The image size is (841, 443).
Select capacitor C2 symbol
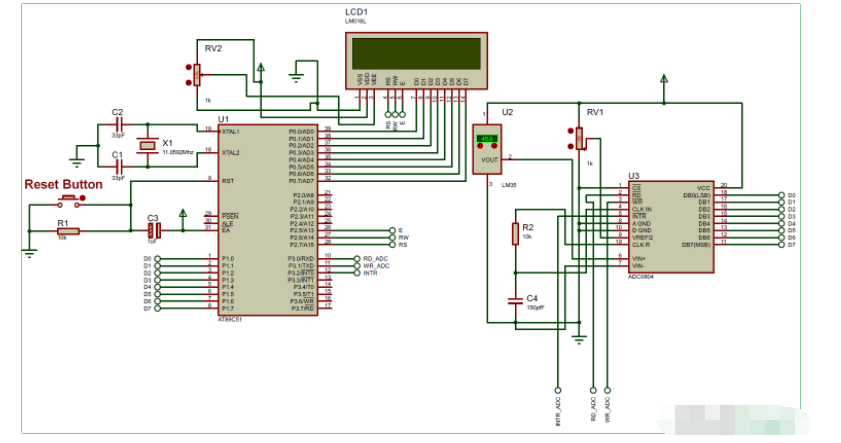[119, 124]
